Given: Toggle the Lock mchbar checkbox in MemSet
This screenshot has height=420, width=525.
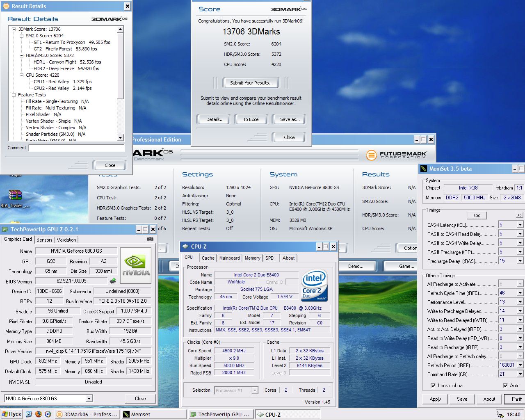Looking at the screenshot, I should click(433, 386).
